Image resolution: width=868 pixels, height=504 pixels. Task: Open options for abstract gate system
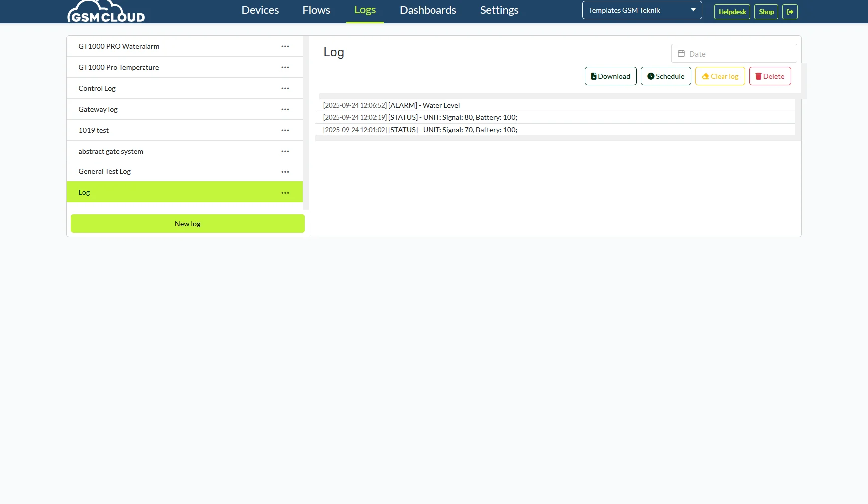285,151
